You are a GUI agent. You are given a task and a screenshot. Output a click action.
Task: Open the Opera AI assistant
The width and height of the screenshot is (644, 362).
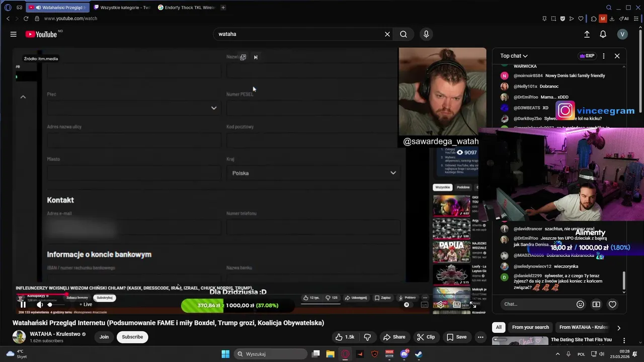click(x=624, y=19)
